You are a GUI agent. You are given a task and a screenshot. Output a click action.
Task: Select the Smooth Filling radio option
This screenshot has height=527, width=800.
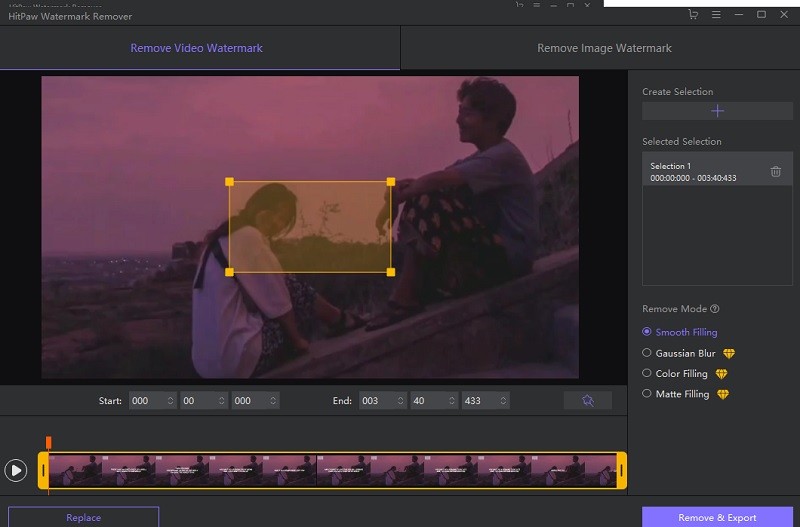647,332
